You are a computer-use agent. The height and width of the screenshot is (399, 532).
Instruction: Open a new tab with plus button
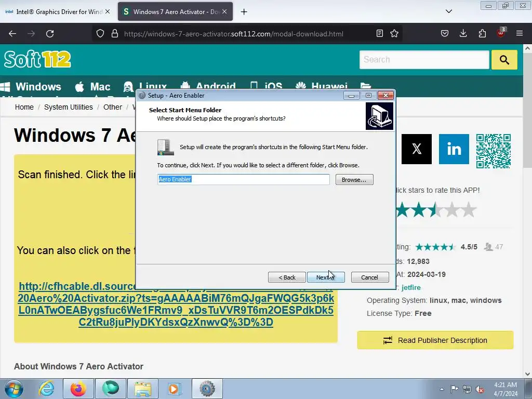pyautogui.click(x=244, y=12)
